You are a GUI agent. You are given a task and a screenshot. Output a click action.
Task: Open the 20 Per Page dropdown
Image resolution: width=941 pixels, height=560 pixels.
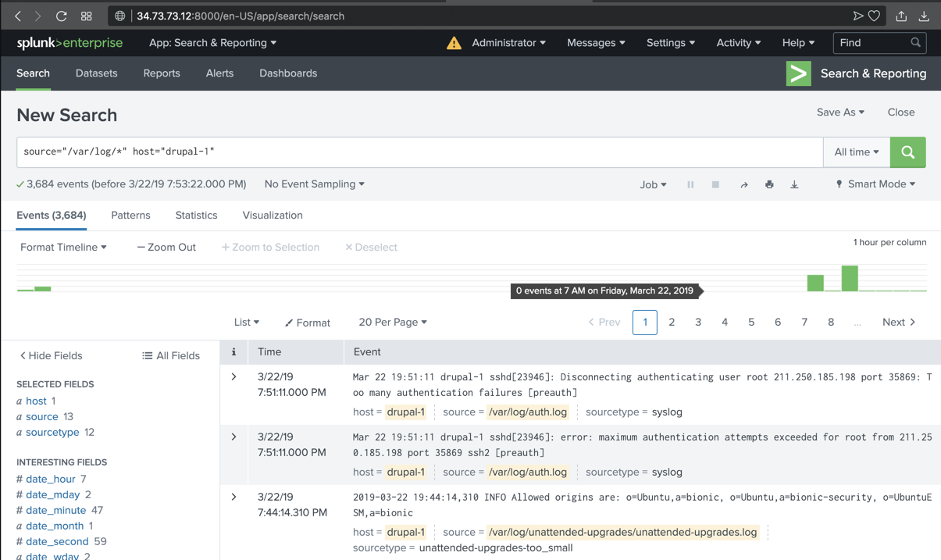point(392,322)
